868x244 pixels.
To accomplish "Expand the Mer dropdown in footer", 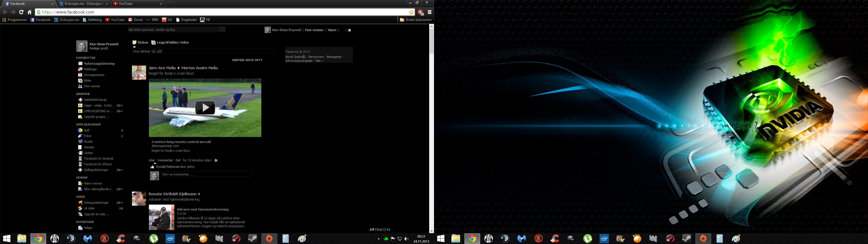I will click(x=319, y=61).
